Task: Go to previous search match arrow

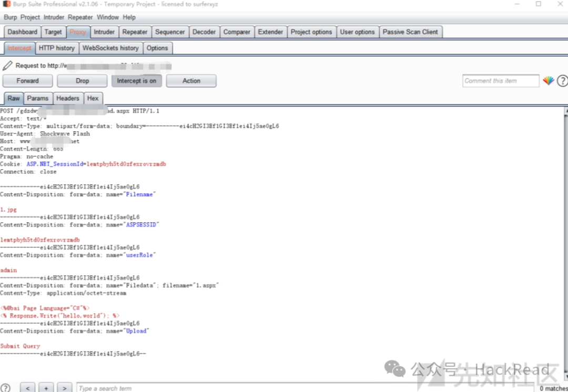Action: tap(28, 388)
